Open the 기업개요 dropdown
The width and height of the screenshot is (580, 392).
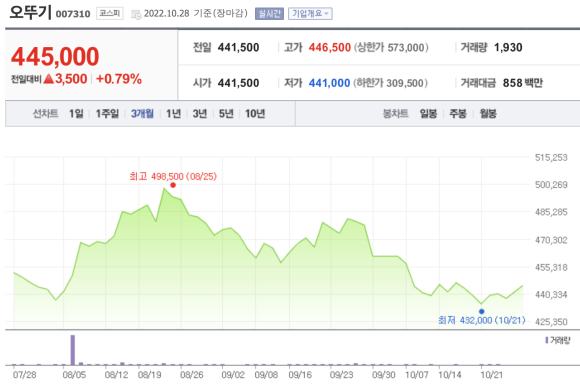click(310, 14)
